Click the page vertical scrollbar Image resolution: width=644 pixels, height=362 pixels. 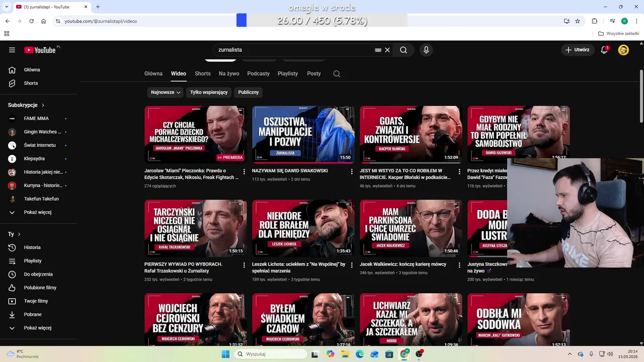tap(641, 96)
